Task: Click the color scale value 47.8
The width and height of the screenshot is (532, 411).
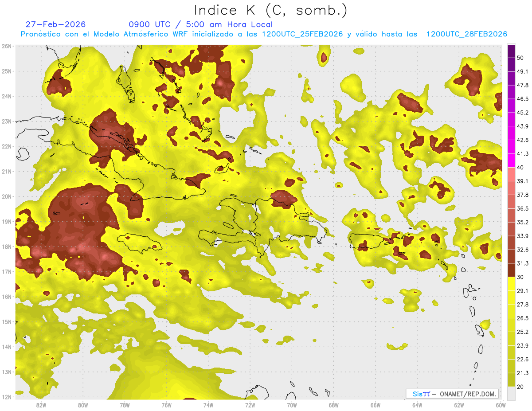Action: click(523, 85)
